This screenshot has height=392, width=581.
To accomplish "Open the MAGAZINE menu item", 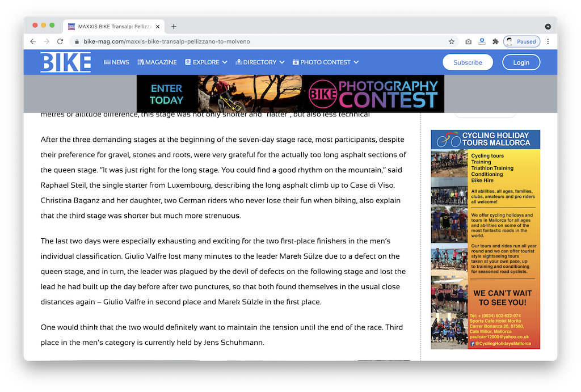I will 157,62.
